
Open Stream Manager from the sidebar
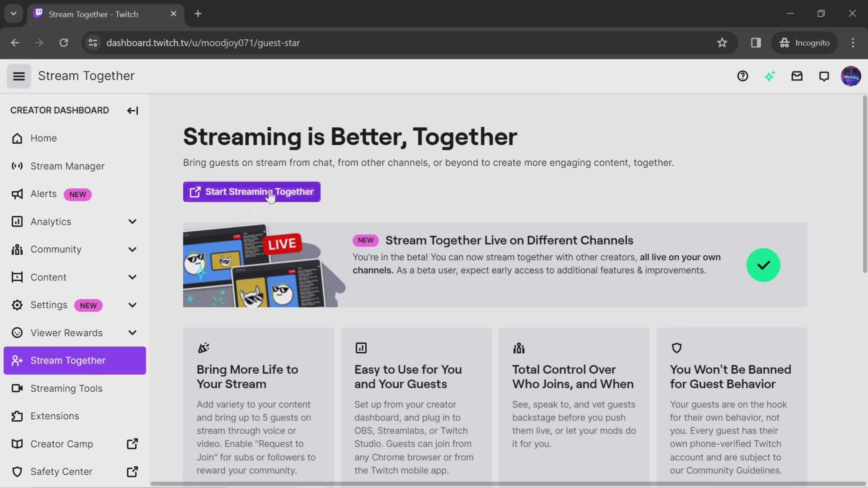74,166
